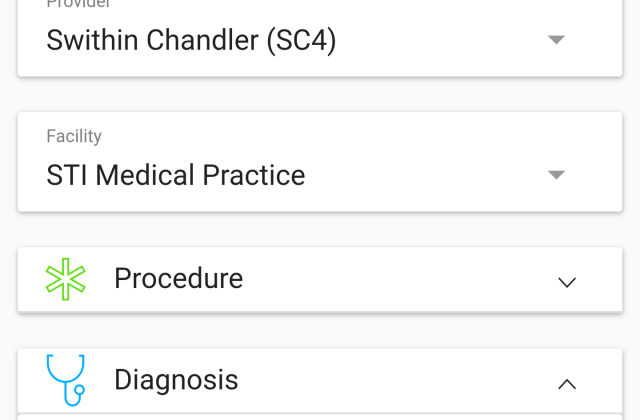This screenshot has width=640, height=420.
Task: Collapse the Diagnosis section chevron
Action: coord(567,383)
